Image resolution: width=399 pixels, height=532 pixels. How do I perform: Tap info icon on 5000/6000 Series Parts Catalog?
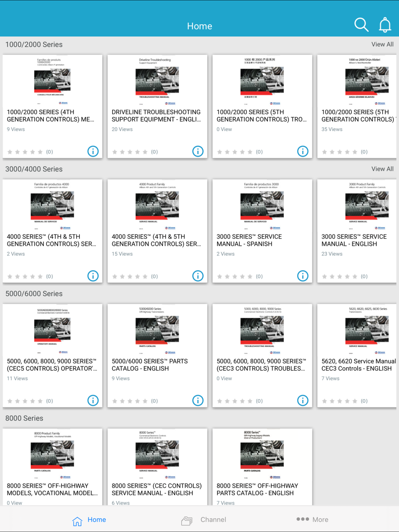pyautogui.click(x=198, y=400)
